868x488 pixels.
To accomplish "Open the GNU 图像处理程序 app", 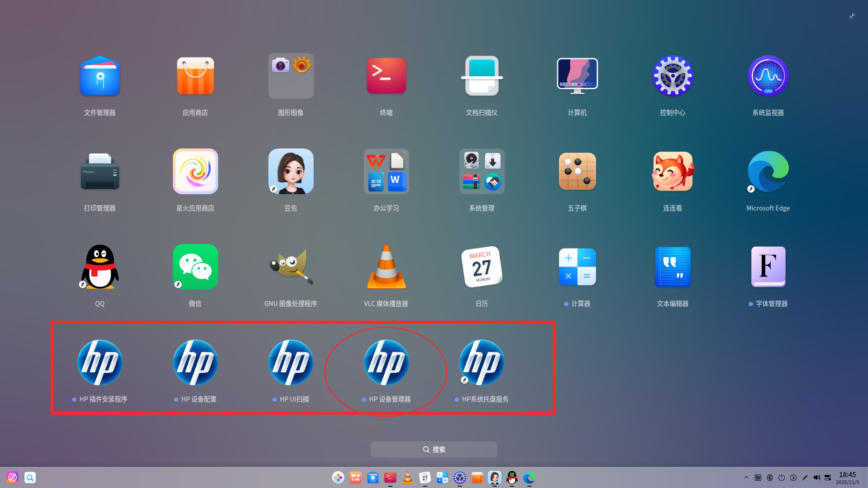I will click(291, 267).
